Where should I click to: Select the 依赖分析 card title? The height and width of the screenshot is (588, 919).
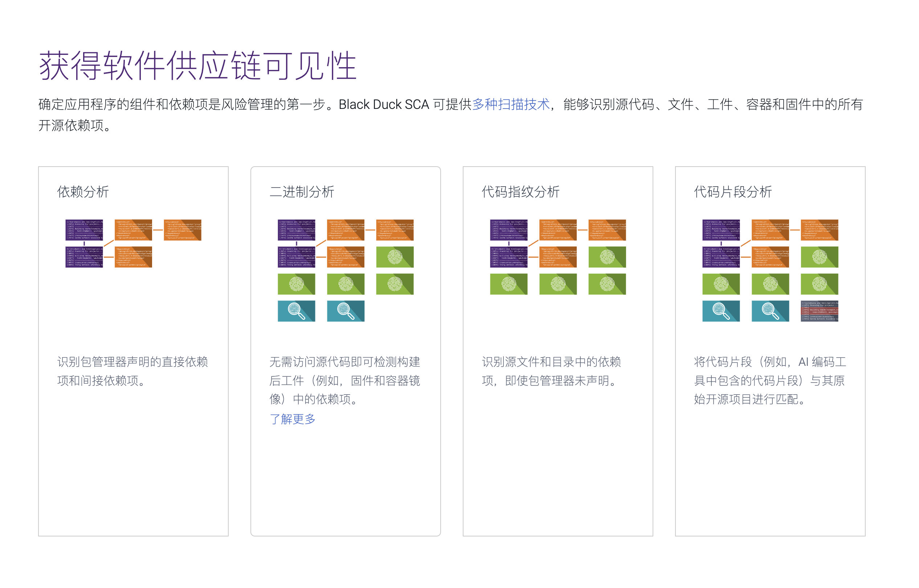[x=83, y=192]
